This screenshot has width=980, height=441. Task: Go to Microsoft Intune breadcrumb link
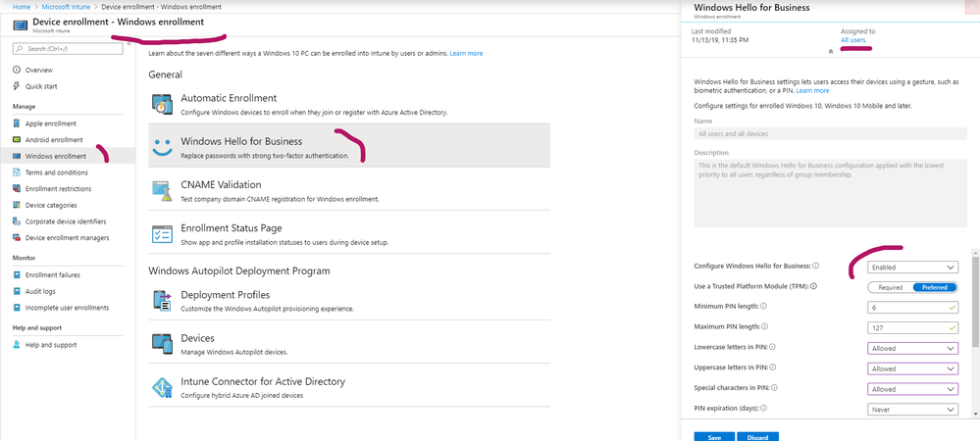coord(65,6)
